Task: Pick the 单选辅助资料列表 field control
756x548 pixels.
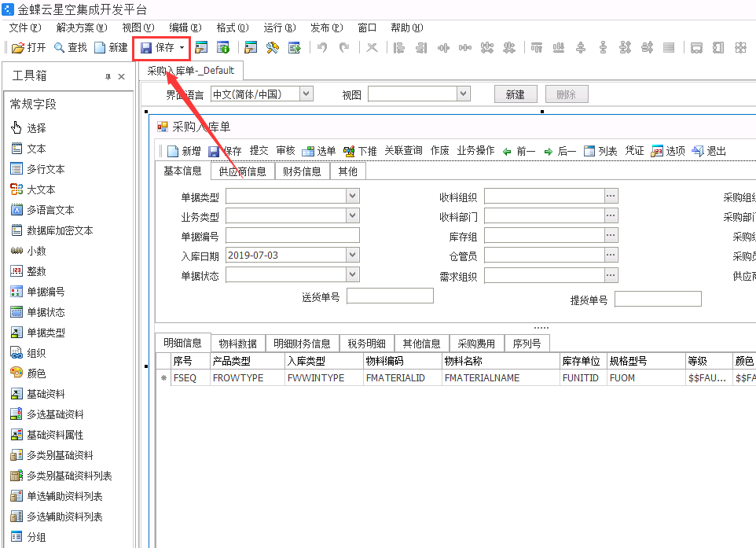Action: point(57,496)
